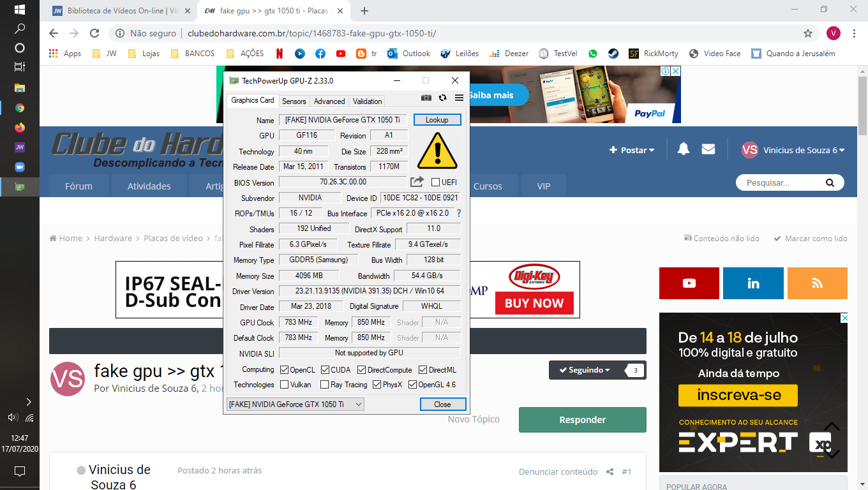Click the green Responder button
Image resolution: width=868 pixels, height=490 pixels.
(x=582, y=420)
